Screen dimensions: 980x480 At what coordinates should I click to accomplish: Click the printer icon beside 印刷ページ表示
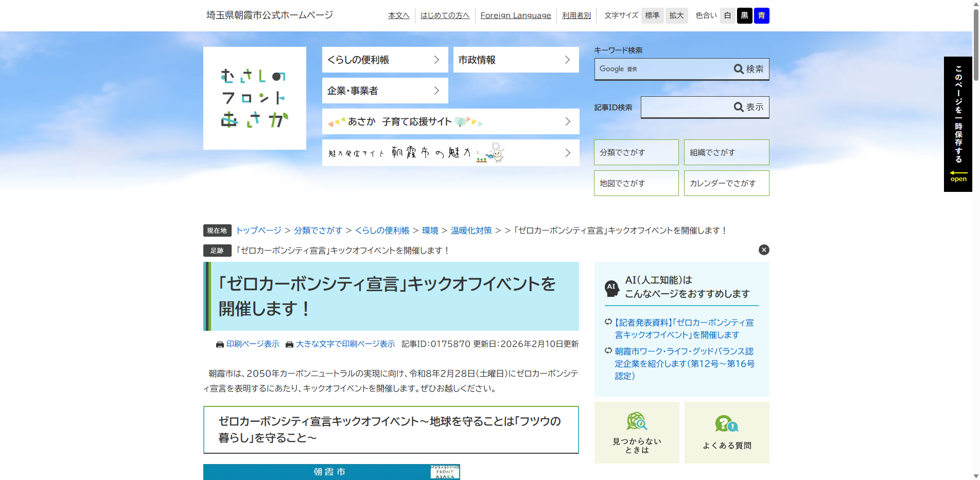(220, 344)
